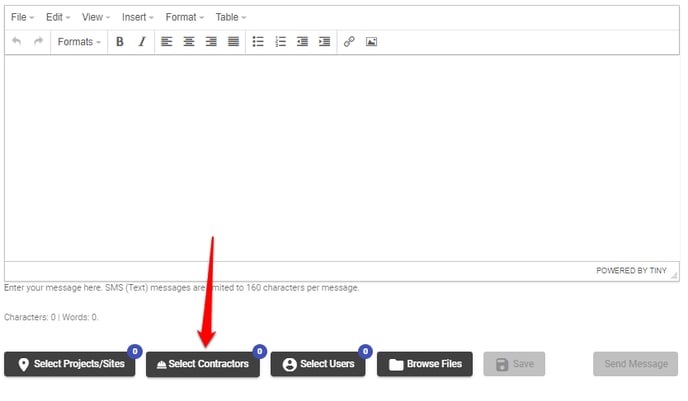The image size is (688, 401).
Task: Insert a bullet list
Action: click(258, 42)
